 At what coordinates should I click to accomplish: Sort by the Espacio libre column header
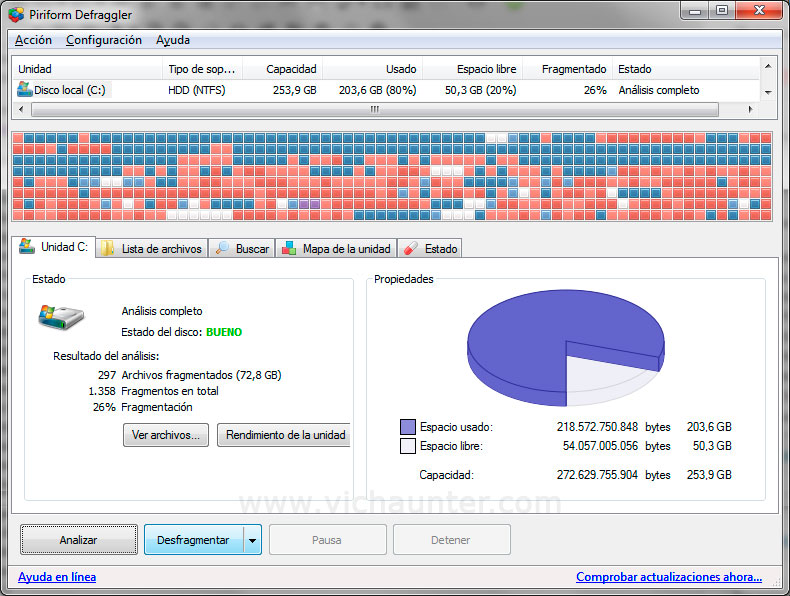click(473, 69)
